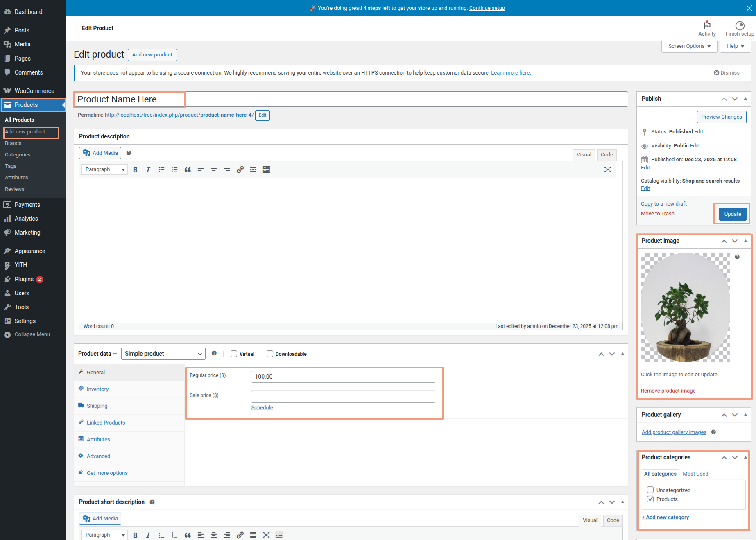The image size is (756, 540).
Task: Insert a blockquote in product description
Action: 188,169
